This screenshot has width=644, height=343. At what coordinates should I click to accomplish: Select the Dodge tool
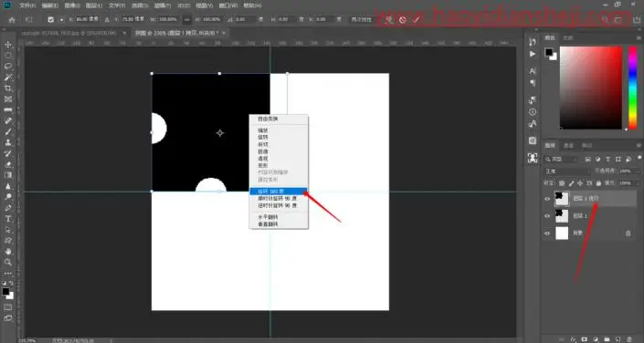coord(8,197)
